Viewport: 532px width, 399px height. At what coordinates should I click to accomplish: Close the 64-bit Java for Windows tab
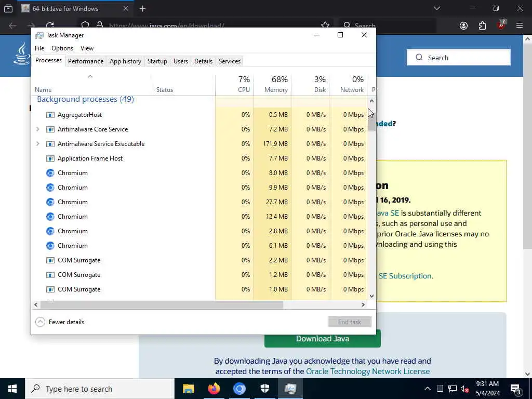tap(126, 8)
